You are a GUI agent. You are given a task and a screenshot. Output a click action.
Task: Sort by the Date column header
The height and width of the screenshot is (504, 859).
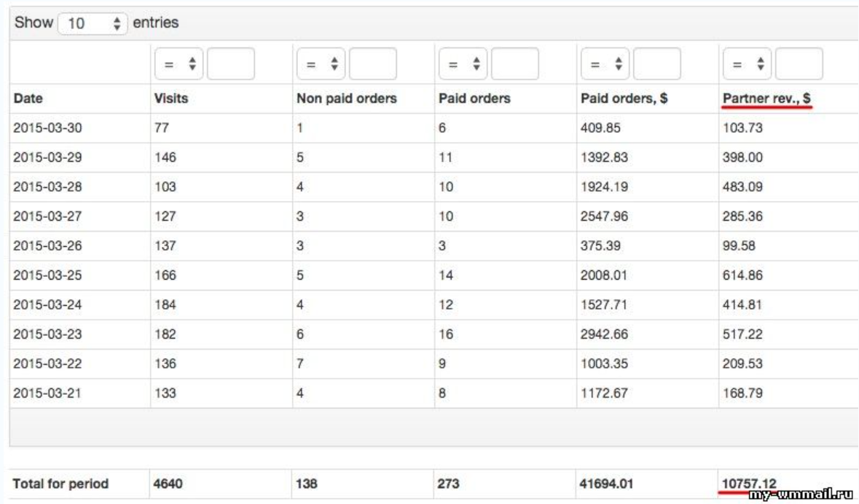coord(28,98)
